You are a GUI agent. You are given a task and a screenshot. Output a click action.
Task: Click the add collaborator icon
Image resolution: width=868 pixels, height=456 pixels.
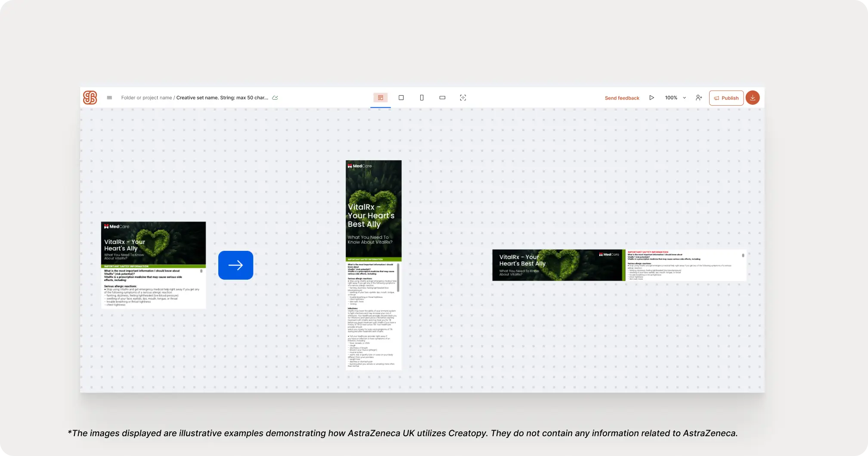click(699, 98)
